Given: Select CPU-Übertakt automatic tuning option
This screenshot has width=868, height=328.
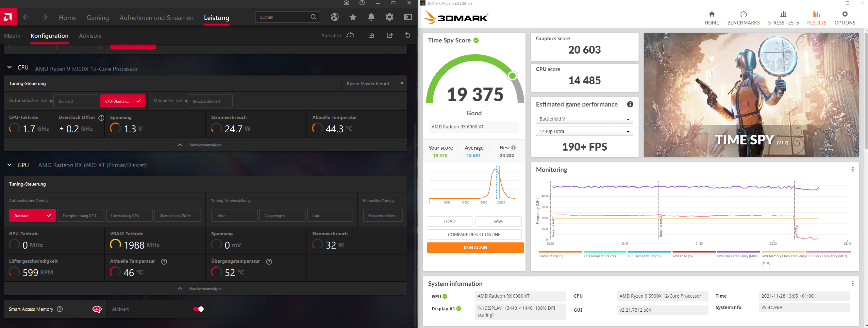Looking at the screenshot, I should pos(123,101).
